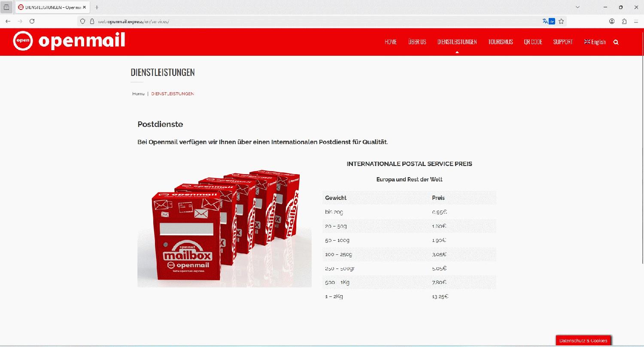The image size is (644, 347).
Task: Open the site search magnifier icon
Action: [616, 42]
